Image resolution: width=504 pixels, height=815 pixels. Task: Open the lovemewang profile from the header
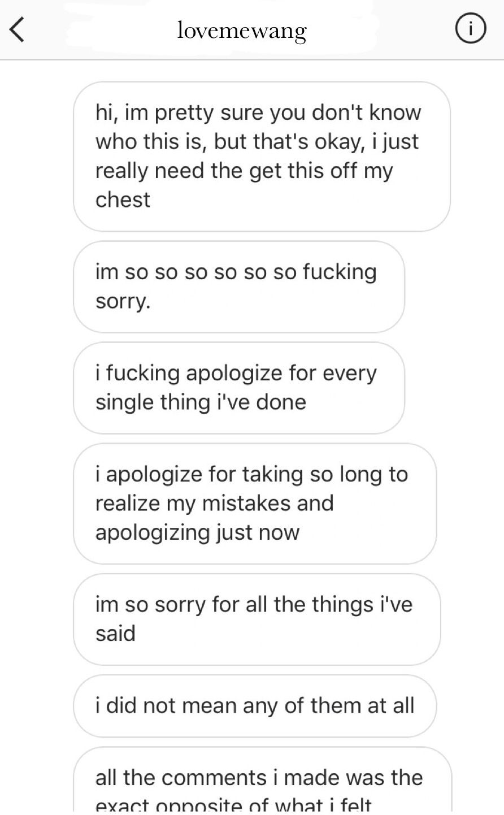(242, 31)
